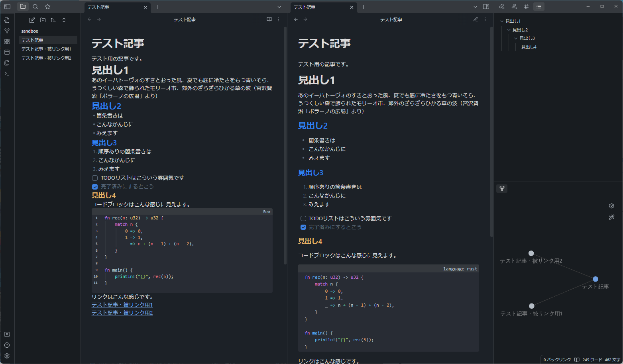Open the search panel in sidebar
Image resolution: width=623 pixels, height=364 pixels.
35,7
